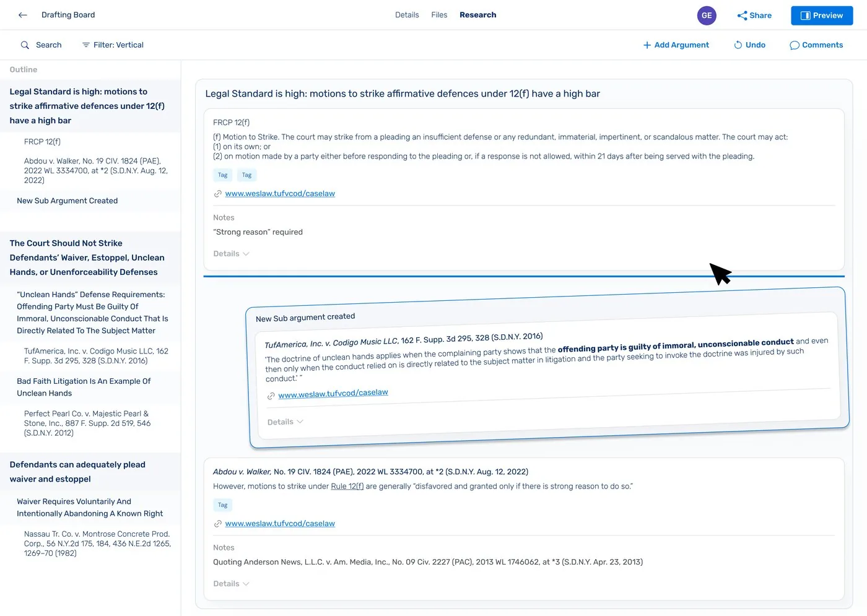Click the back arrow icon
The width and height of the screenshot is (867, 616).
23,15
